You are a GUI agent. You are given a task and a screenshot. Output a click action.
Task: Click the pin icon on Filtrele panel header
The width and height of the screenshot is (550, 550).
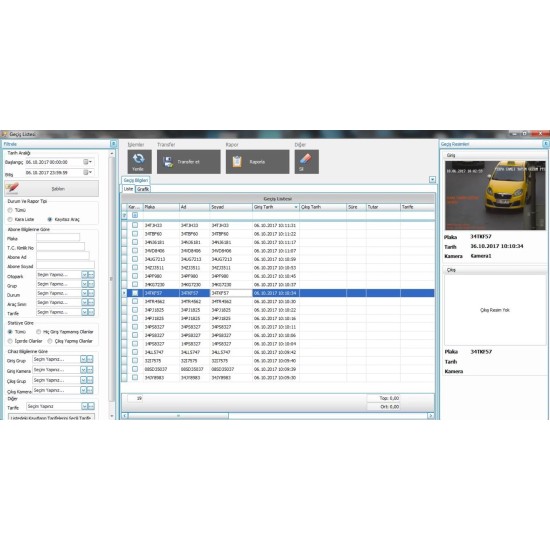pyautogui.click(x=113, y=144)
